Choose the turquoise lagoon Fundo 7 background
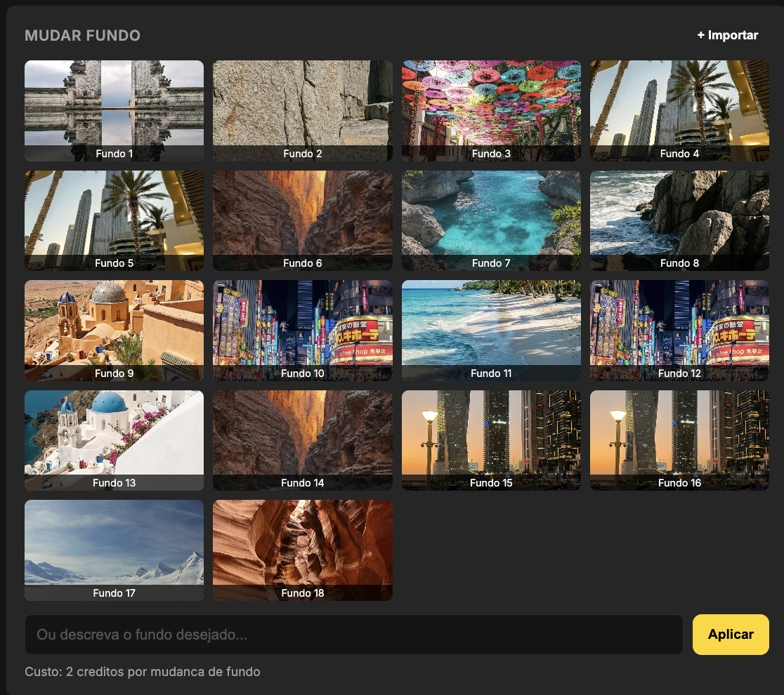The height and width of the screenshot is (695, 784). (490, 220)
